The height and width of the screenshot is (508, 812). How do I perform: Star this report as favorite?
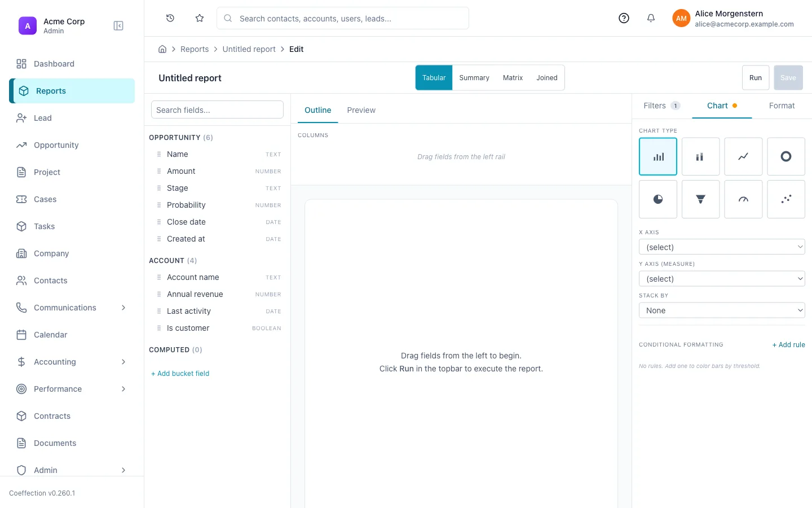200,18
